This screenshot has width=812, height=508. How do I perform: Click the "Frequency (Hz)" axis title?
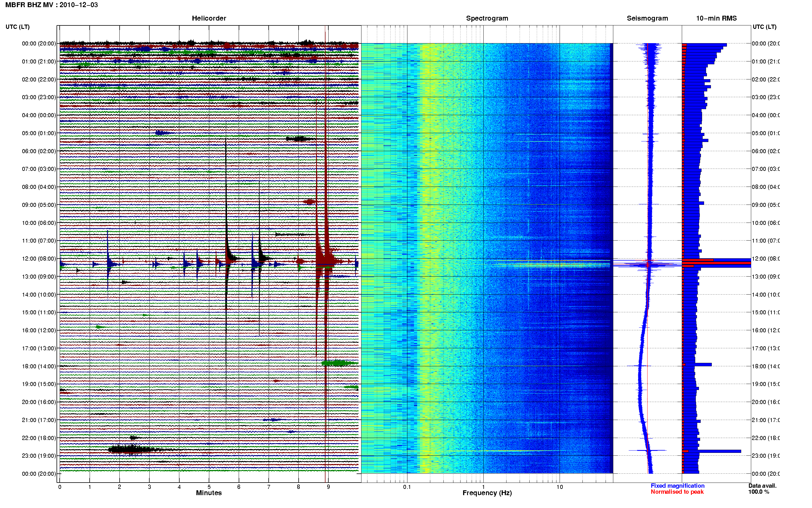click(x=487, y=493)
